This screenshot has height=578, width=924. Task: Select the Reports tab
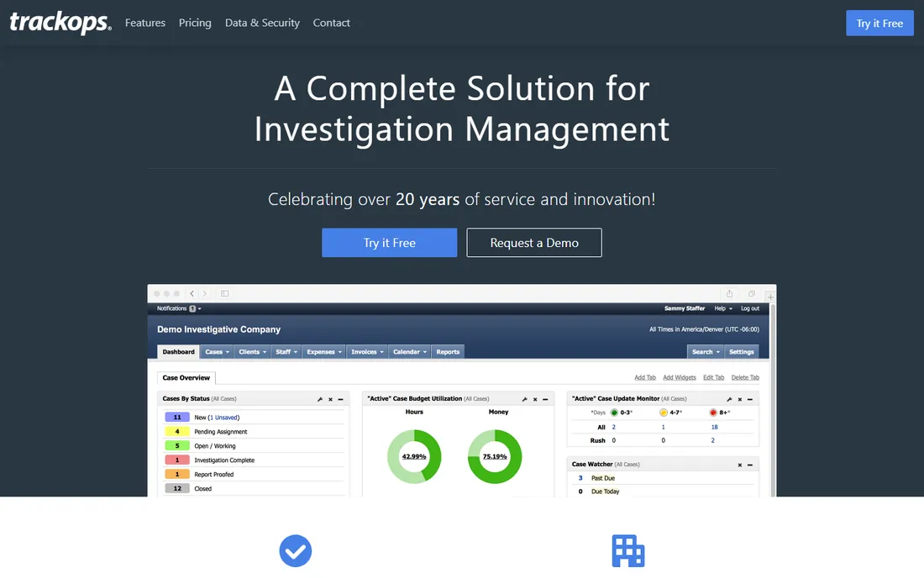[x=448, y=352]
